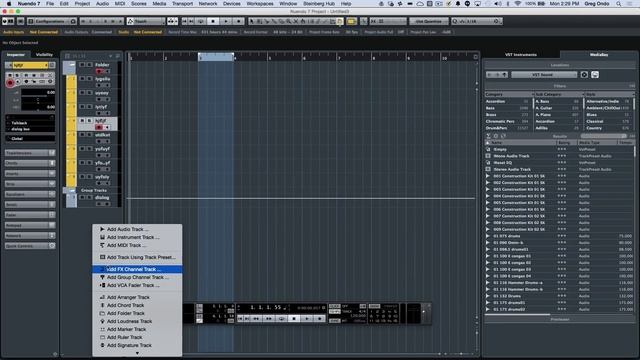Viewport: 640px width, 360px height.
Task: Open Spotlight search in macOS menu bar
Action: (x=619, y=3)
